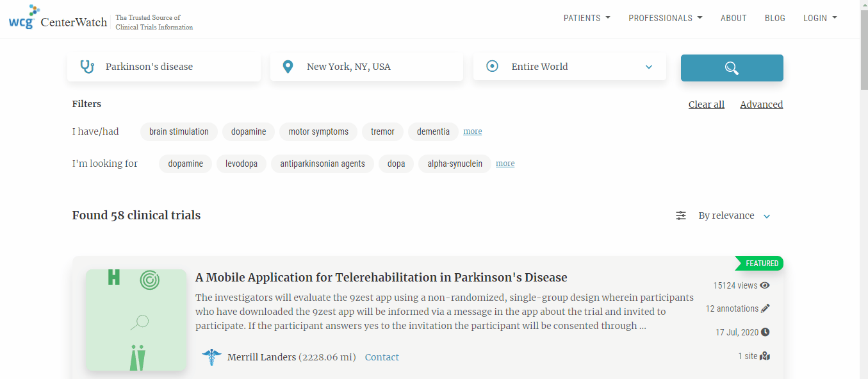Click the location pin icon beside New York
The height and width of the screenshot is (379, 868).
pyautogui.click(x=288, y=65)
